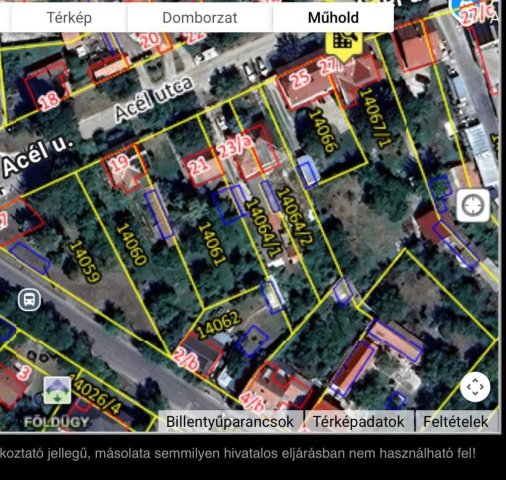Select parcel number 14059
The image size is (506, 480).
tap(85, 262)
